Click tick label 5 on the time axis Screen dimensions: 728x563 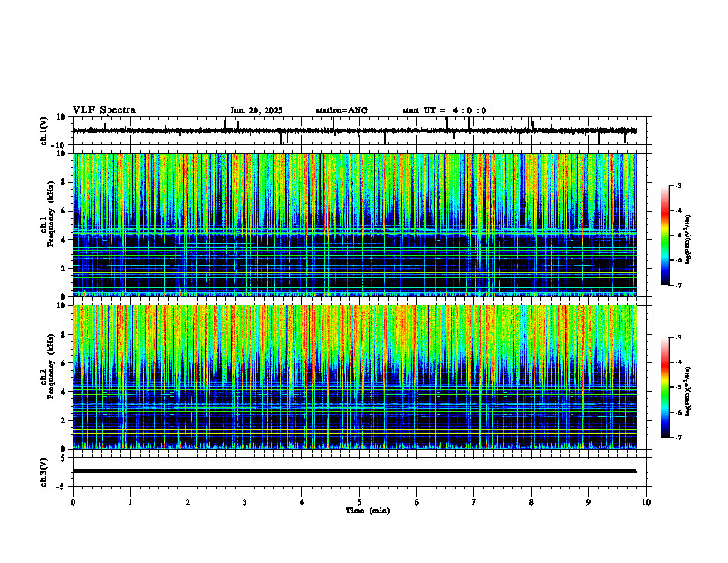[359, 502]
